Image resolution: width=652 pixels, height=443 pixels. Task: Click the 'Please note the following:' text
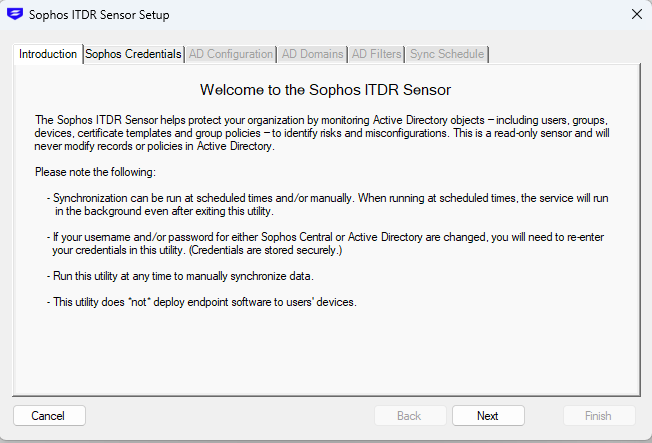coord(95,172)
